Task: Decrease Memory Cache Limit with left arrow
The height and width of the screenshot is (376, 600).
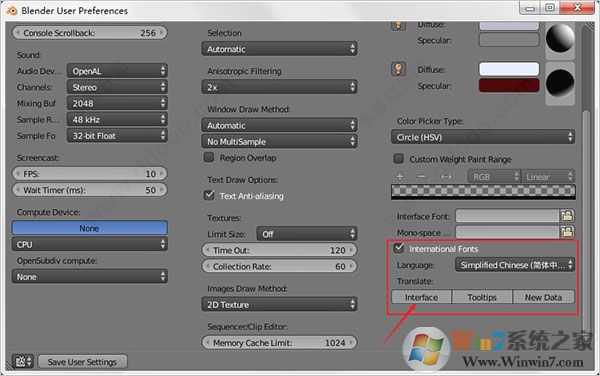Action: pos(207,342)
